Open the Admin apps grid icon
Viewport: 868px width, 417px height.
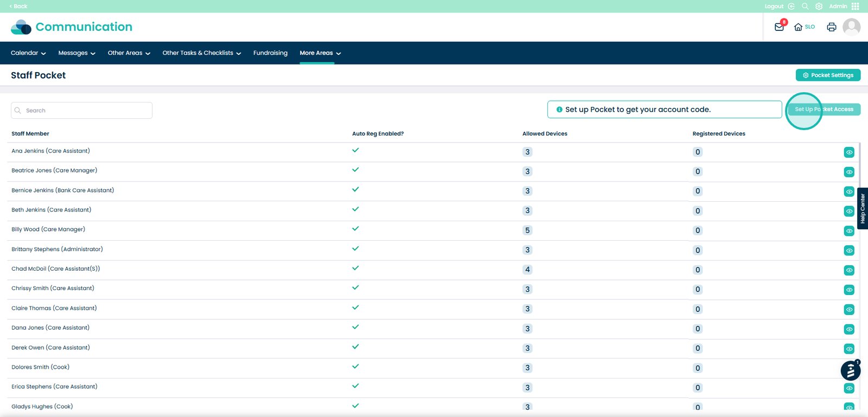click(856, 7)
